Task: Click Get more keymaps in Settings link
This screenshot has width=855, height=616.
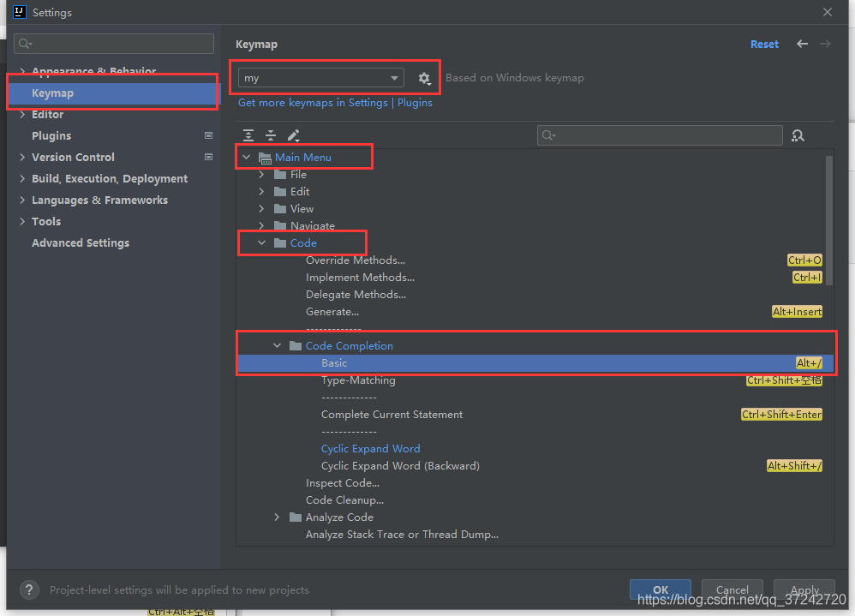Action: (x=313, y=103)
